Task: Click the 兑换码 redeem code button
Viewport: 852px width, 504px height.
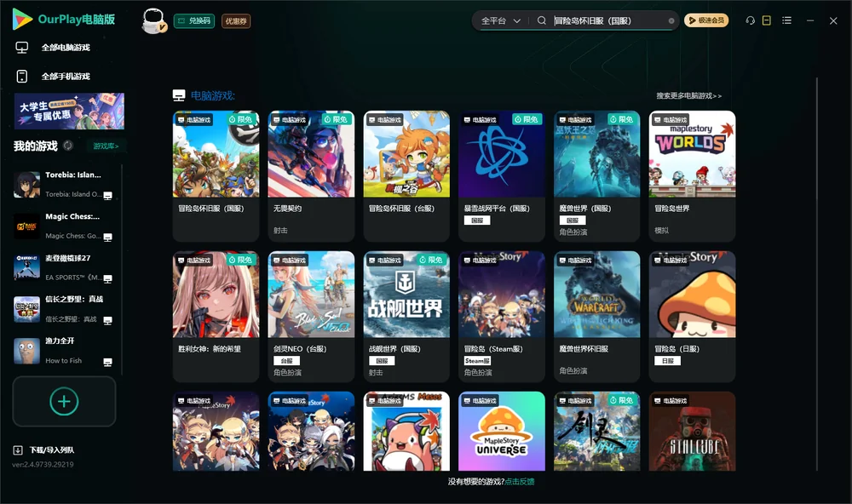Action: (194, 21)
